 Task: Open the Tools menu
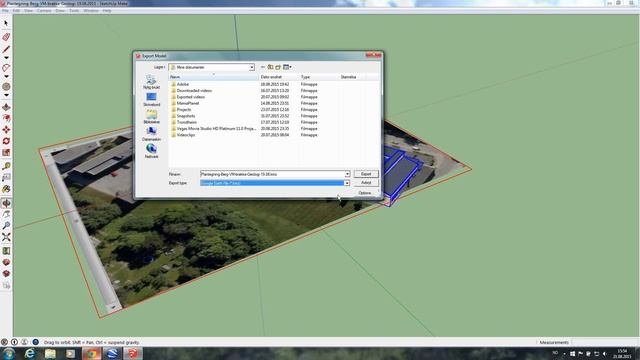74,11
